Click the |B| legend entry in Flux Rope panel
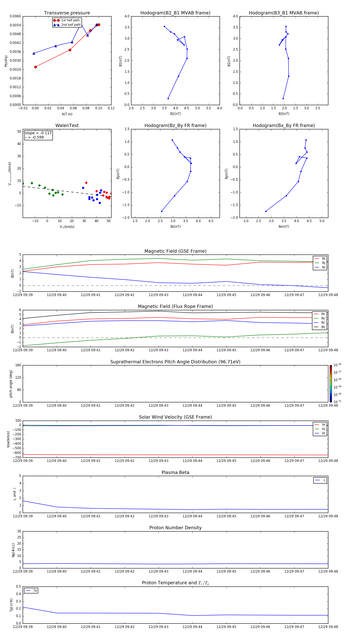Viewport: 351px width, 644px height. tap(320, 327)
